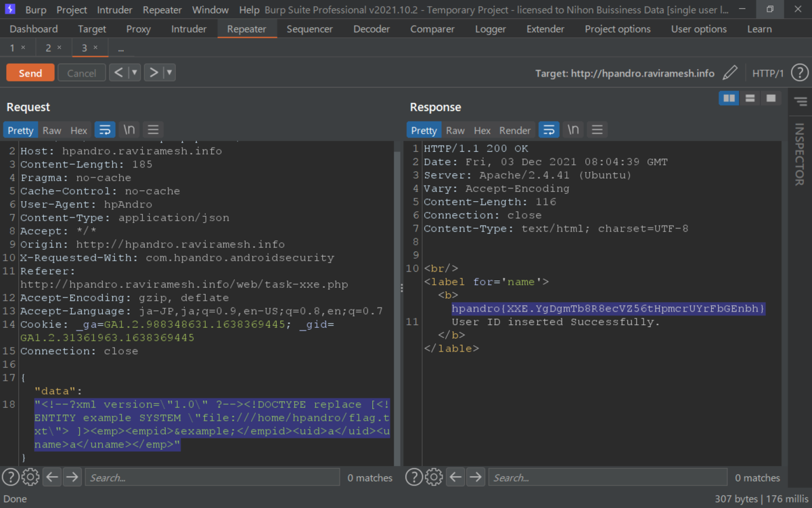Go to next request search match
The height and width of the screenshot is (508, 812).
point(72,477)
